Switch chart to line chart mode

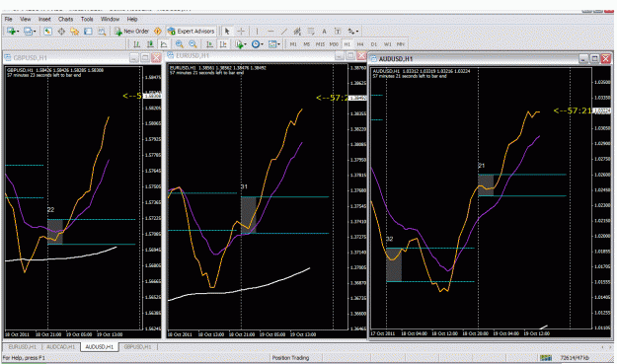[x=164, y=44]
